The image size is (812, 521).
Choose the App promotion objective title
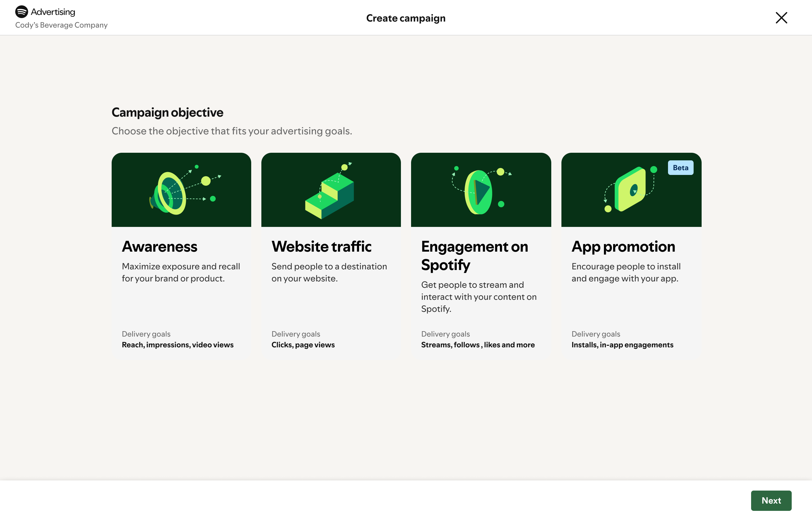[623, 247]
